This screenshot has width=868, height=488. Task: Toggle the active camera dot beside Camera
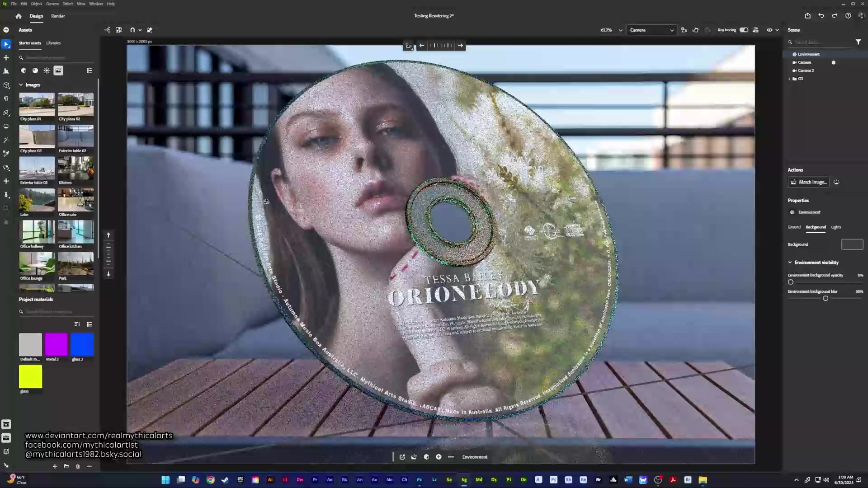click(x=834, y=62)
